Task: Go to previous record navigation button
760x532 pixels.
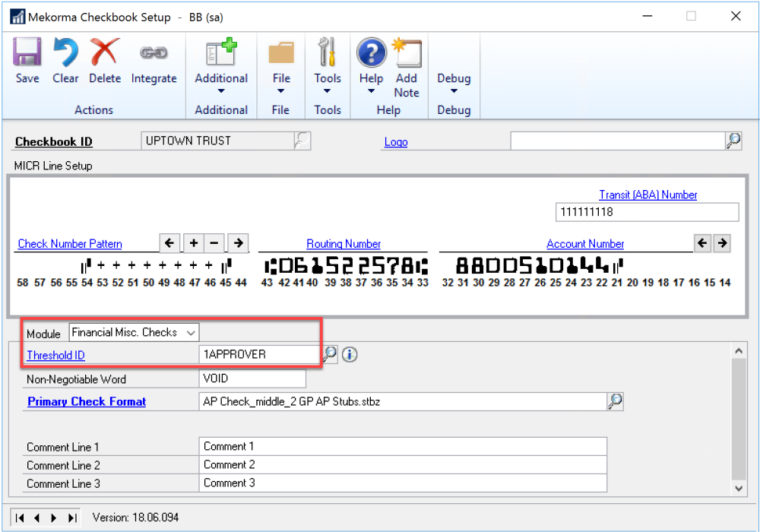Action: pos(36,518)
